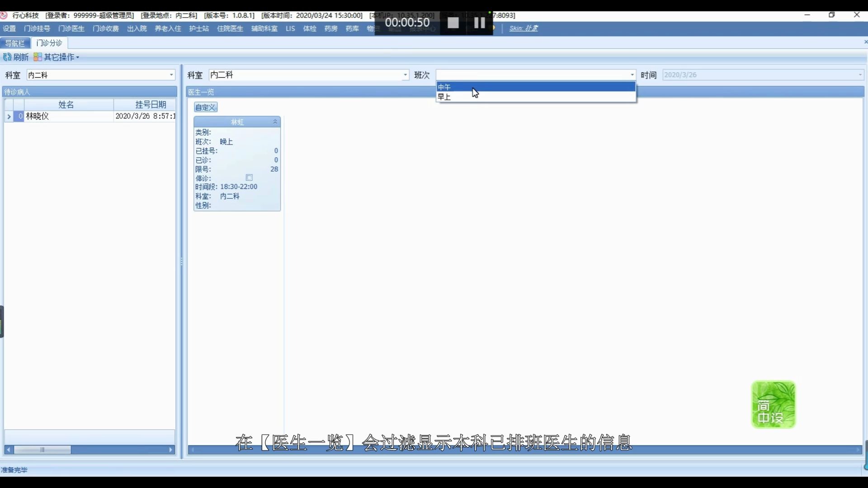Select 中午 in the shift list

445,87
